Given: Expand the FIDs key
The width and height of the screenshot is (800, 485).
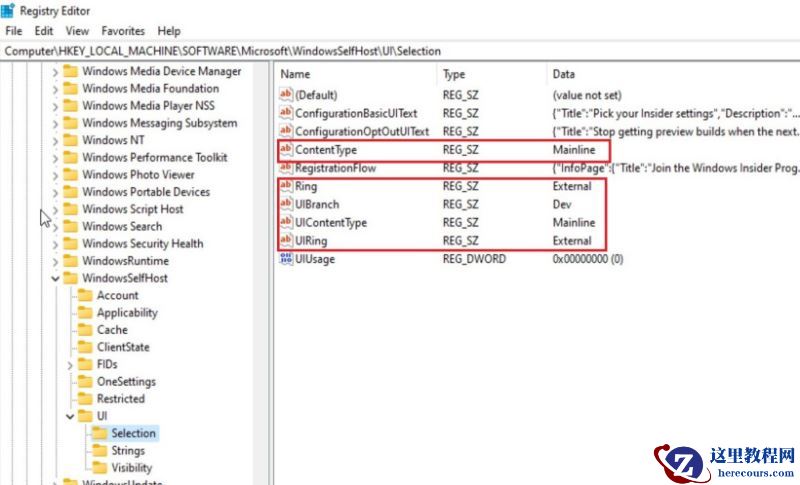Looking at the screenshot, I should pyautogui.click(x=70, y=365).
